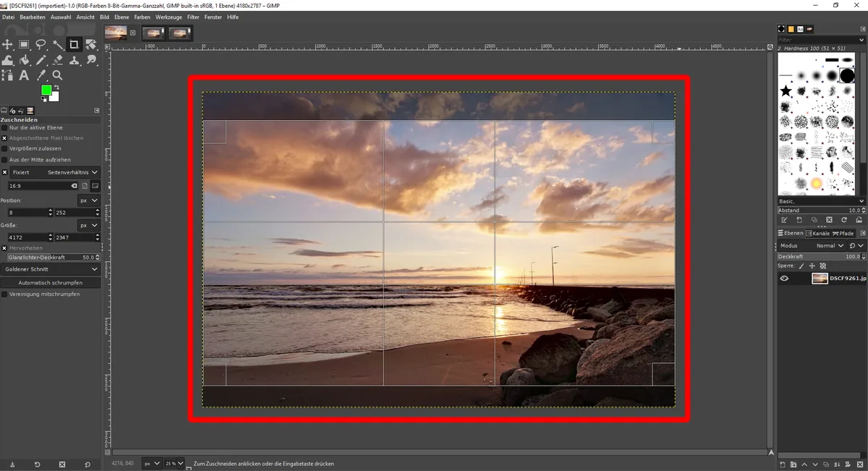The image size is (868, 471).
Task: Reset tool options to default values
Action: pos(88,464)
